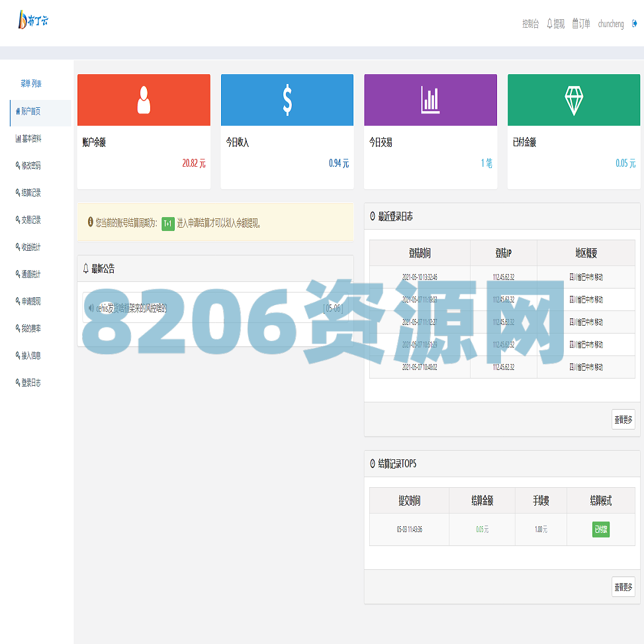Click 查看更多 under 结算记录TOP5 table
The image size is (644, 644).
click(x=623, y=586)
